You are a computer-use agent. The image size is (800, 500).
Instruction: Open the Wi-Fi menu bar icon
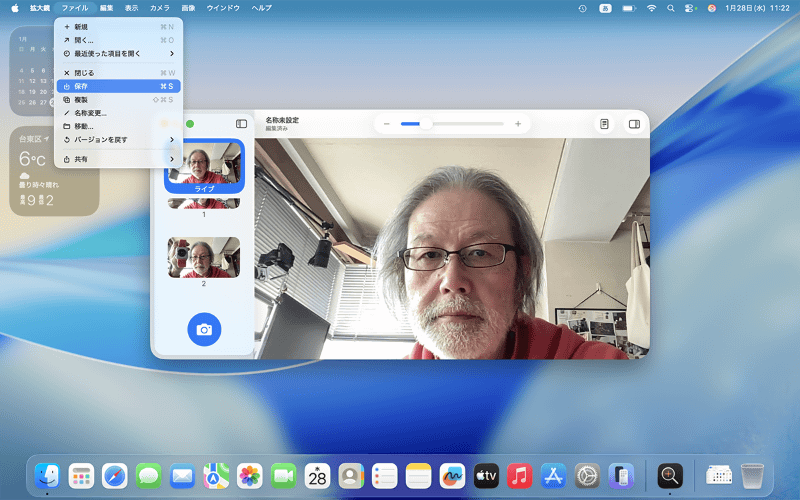[652, 8]
